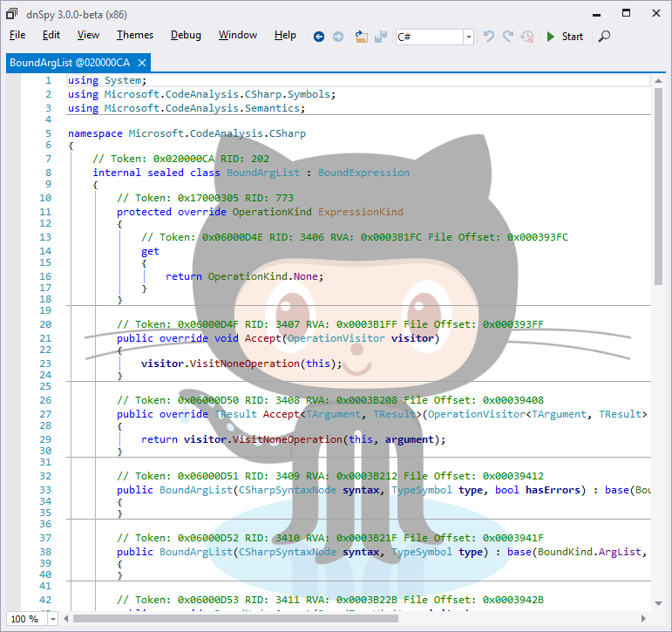This screenshot has height=632, width=672.
Task: Open the File menu
Action: coord(17,35)
